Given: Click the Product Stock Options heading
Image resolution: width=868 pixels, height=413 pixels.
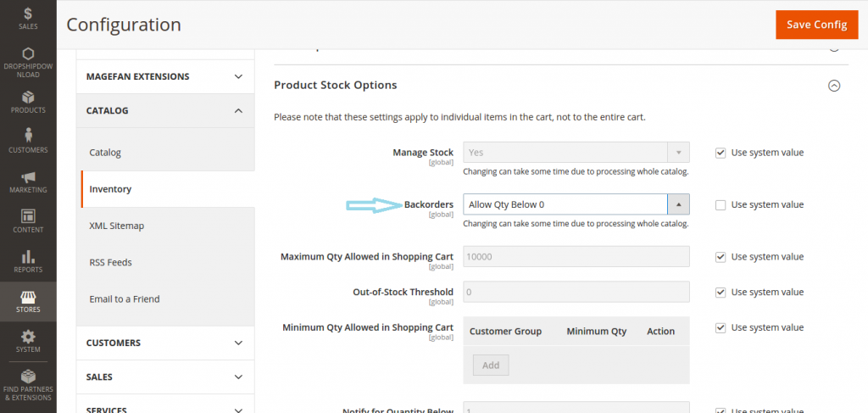Looking at the screenshot, I should coord(336,86).
